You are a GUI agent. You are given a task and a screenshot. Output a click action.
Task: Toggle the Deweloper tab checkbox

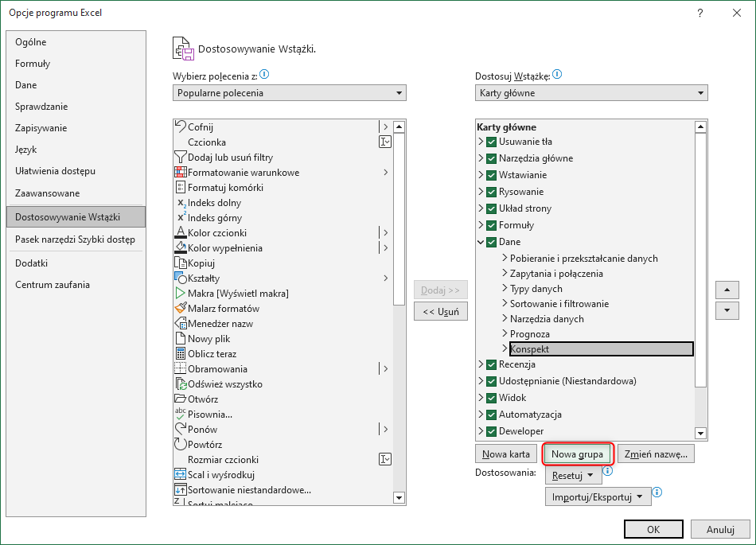[x=491, y=431]
